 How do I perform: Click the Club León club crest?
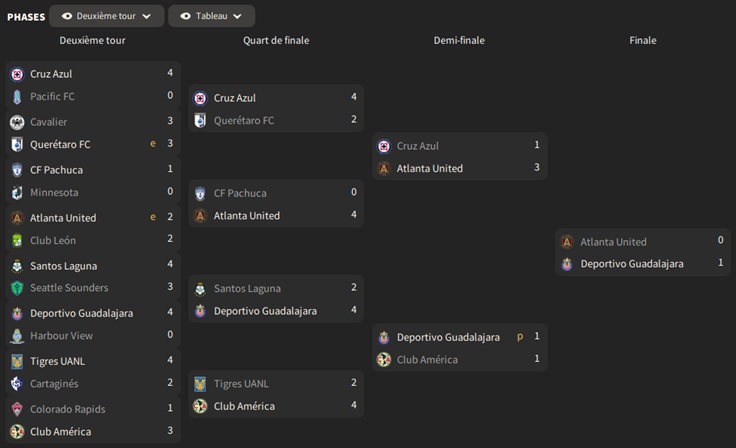[x=17, y=241]
